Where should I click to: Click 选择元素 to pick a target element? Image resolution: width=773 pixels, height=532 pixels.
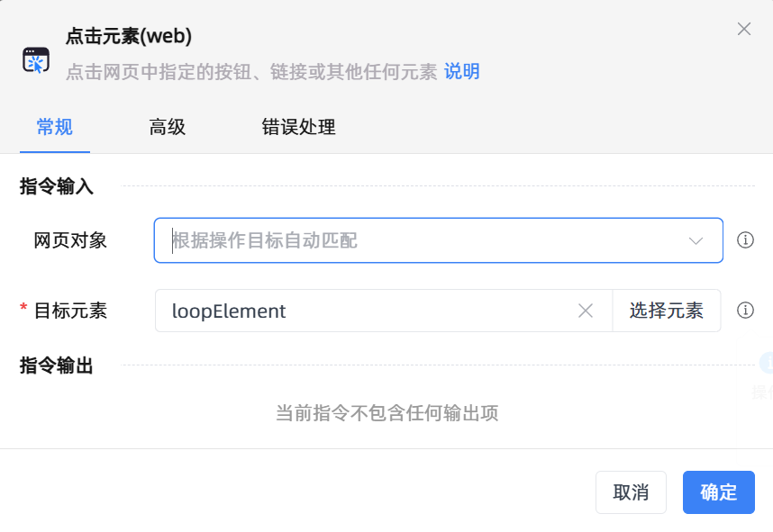667,311
